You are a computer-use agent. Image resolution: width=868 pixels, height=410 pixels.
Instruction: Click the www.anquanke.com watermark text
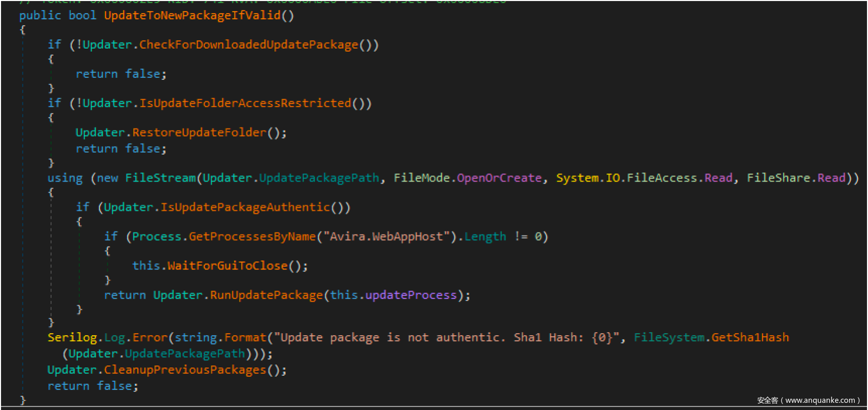click(820, 400)
